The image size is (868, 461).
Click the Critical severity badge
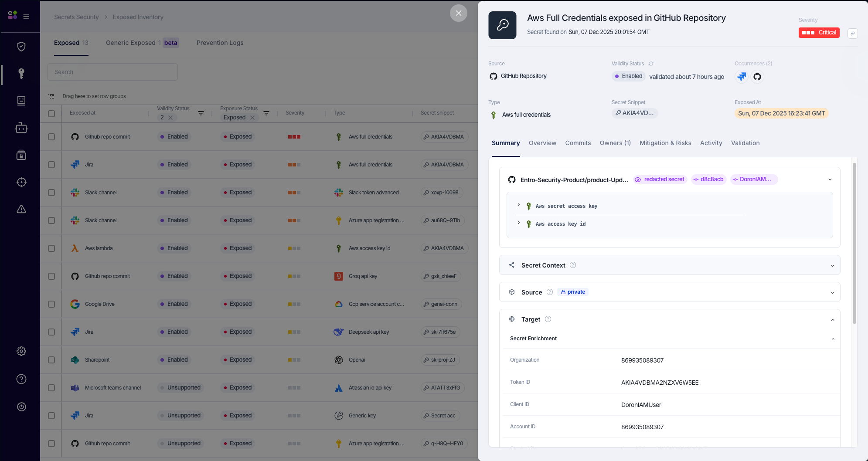819,33
